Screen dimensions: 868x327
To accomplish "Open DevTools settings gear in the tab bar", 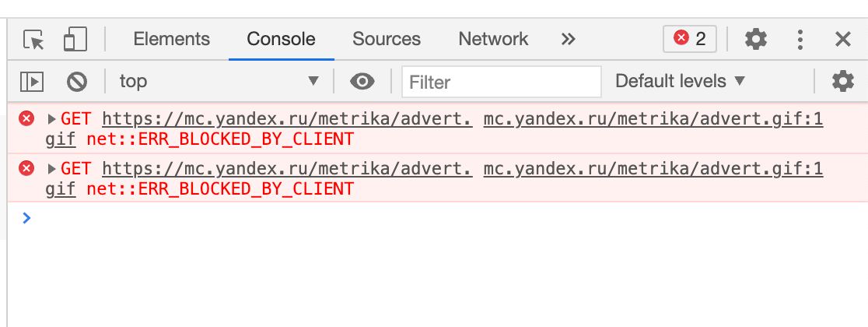I will point(755,39).
